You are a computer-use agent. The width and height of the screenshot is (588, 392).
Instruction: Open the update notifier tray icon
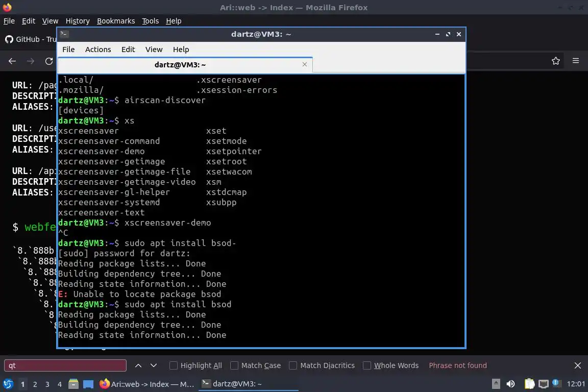tap(557, 383)
